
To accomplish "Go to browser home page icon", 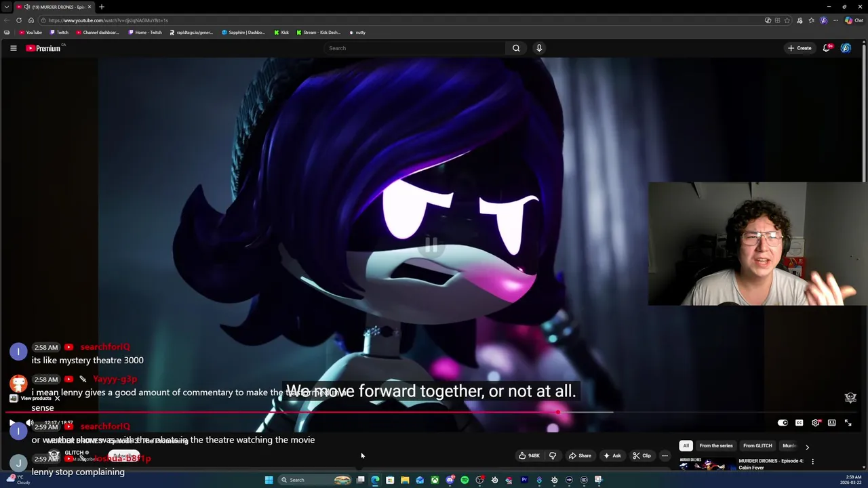I will click(31, 20).
